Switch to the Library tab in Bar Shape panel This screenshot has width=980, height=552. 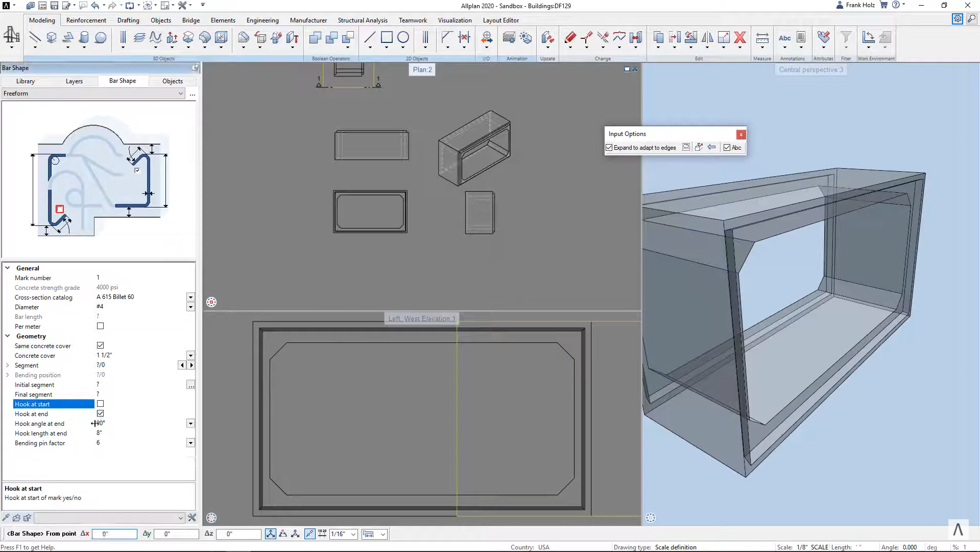(25, 81)
